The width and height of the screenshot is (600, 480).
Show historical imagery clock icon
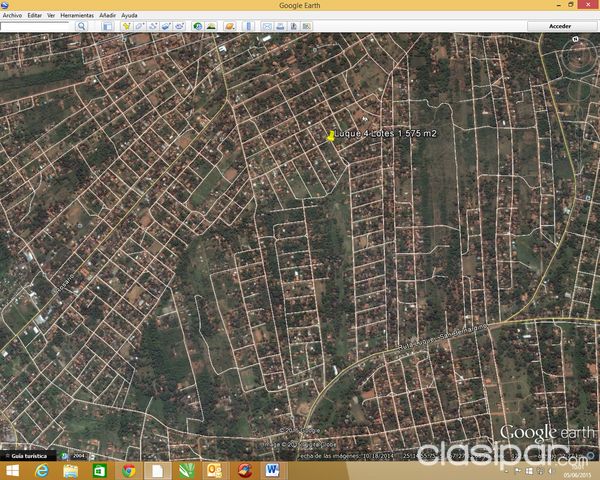[197, 26]
